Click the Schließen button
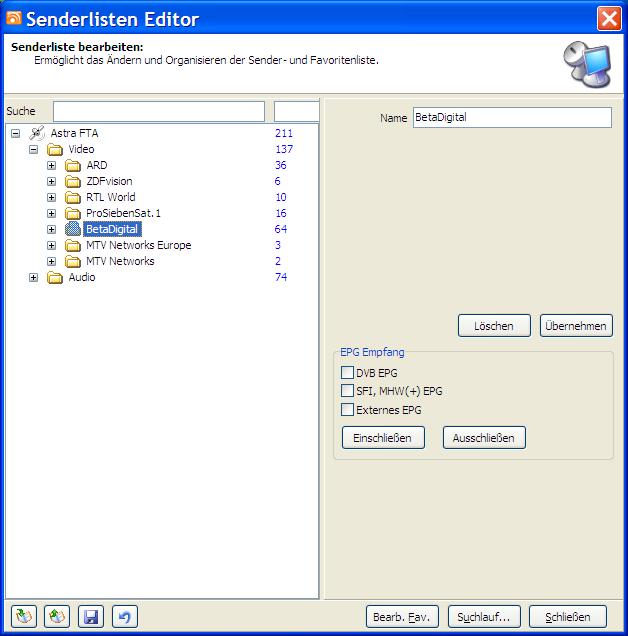Viewport: 628px width, 636px height. click(568, 617)
